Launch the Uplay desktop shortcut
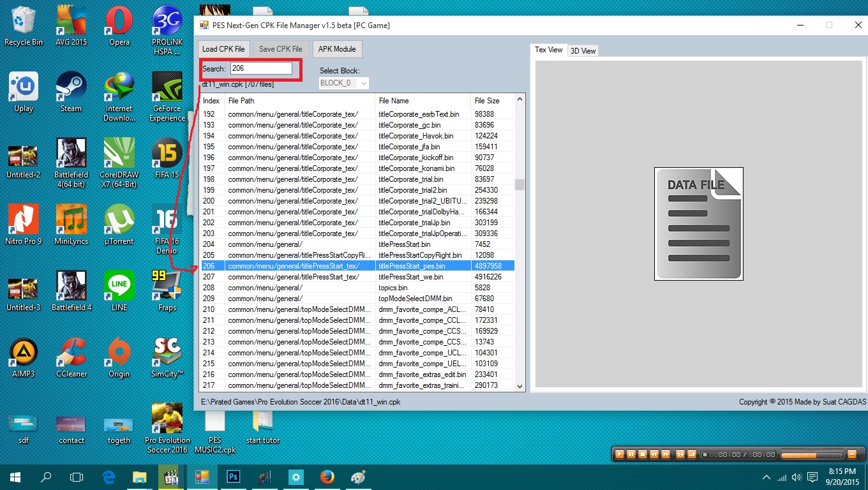Screen dimensions: 868x490 (24, 92)
